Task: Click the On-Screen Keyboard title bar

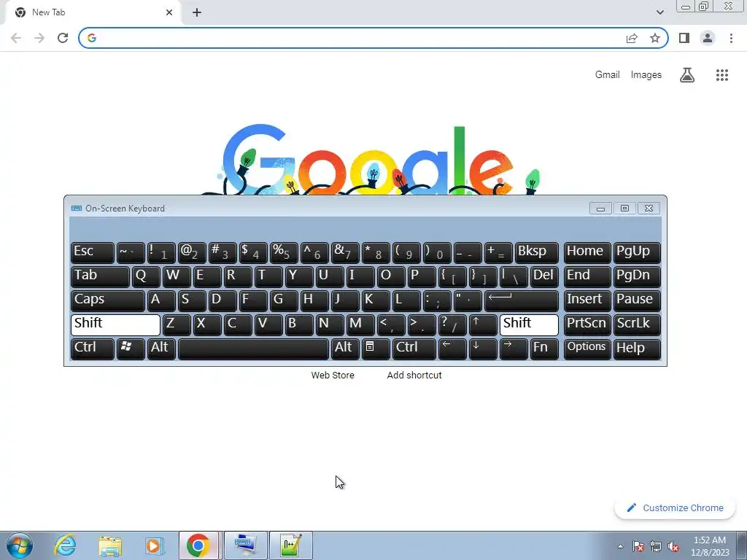Action: click(329, 208)
